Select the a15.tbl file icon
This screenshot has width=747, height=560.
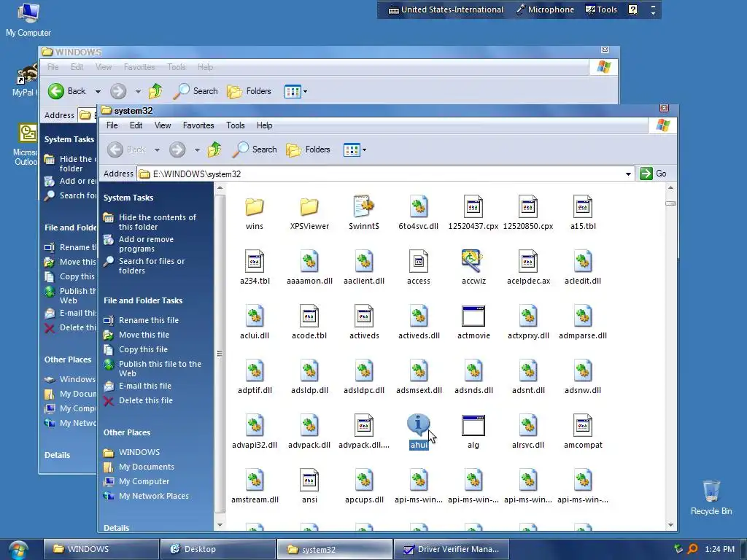click(x=583, y=206)
